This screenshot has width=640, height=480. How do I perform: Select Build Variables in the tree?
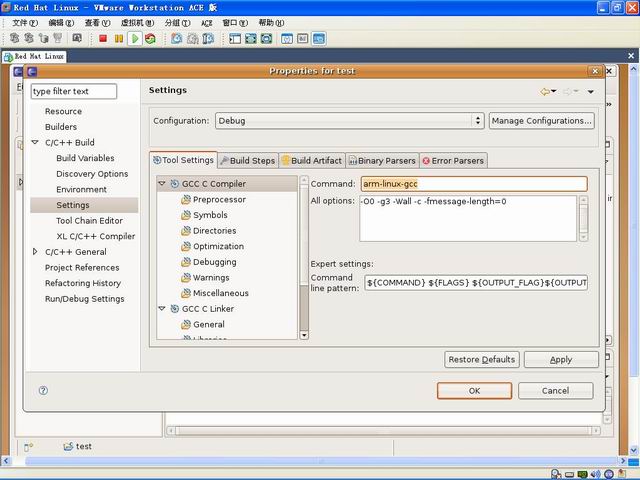coord(85,158)
